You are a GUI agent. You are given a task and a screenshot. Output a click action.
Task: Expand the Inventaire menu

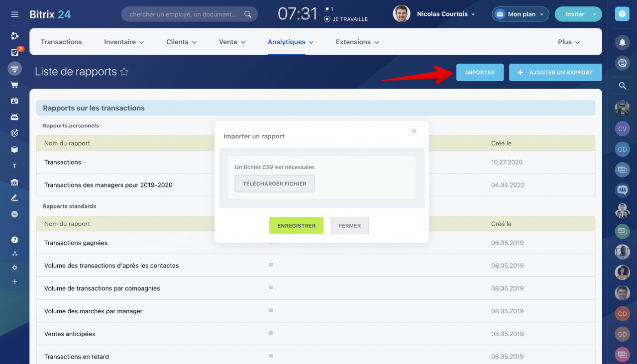pos(124,42)
